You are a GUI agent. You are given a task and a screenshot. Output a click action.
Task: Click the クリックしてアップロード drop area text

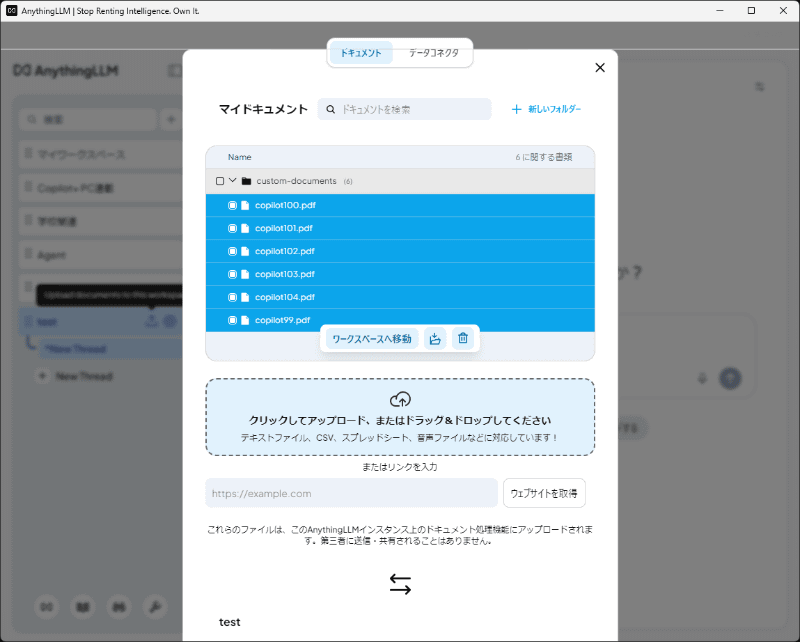pyautogui.click(x=400, y=421)
